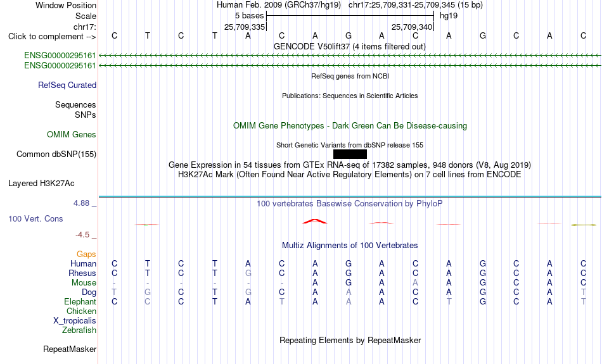Click the Dog species label
Viewport: 602px width, 364px height.
[x=89, y=292]
